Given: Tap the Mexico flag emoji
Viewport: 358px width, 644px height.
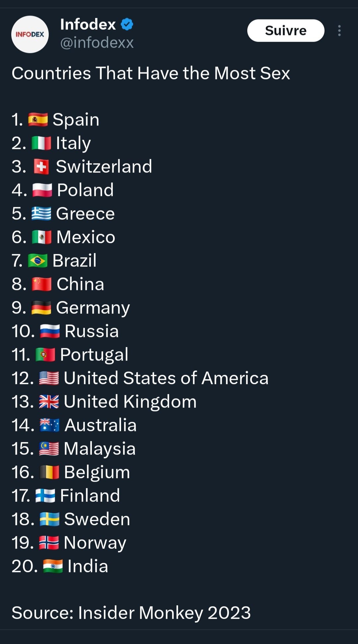Looking at the screenshot, I should pyautogui.click(x=42, y=237).
